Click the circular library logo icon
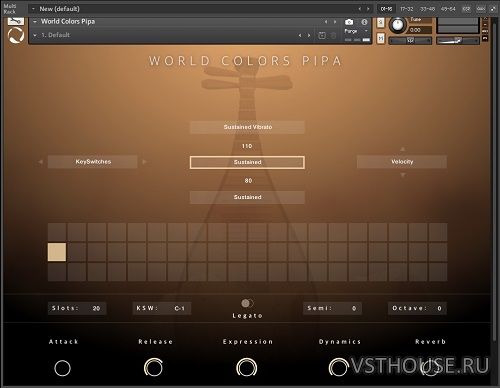The image size is (500, 388). click(x=16, y=36)
